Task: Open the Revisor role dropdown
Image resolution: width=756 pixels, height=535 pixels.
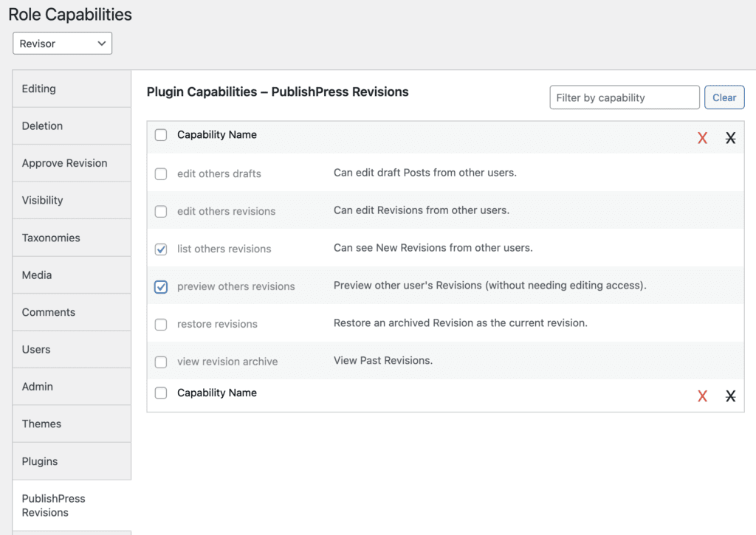Action: click(62, 43)
